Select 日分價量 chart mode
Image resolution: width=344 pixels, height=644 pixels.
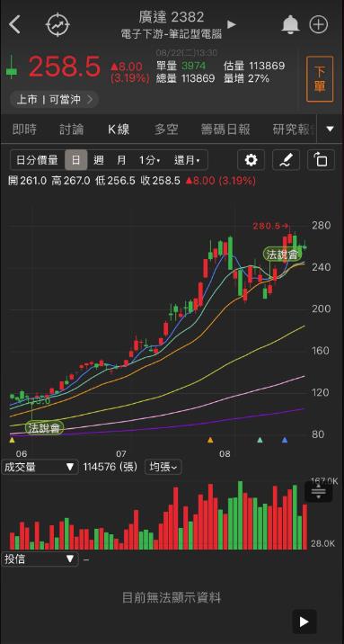pos(38,160)
